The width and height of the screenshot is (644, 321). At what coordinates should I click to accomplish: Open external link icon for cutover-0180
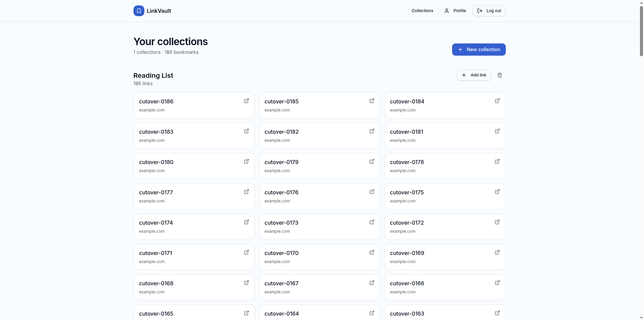pyautogui.click(x=246, y=161)
